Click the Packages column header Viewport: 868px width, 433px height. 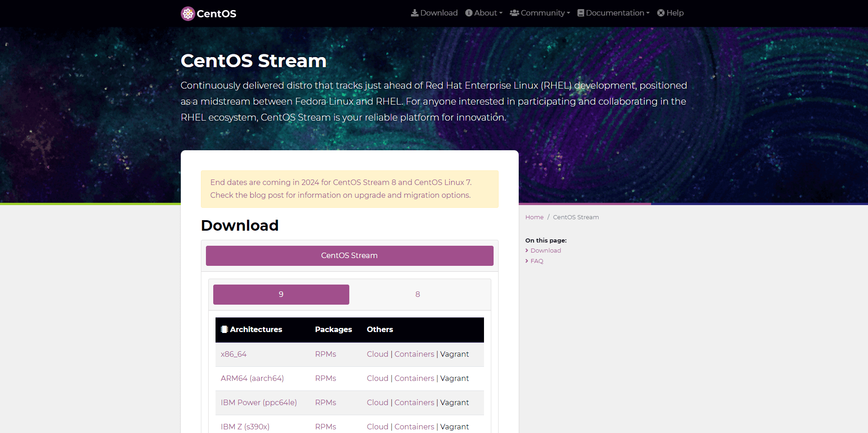(x=333, y=329)
